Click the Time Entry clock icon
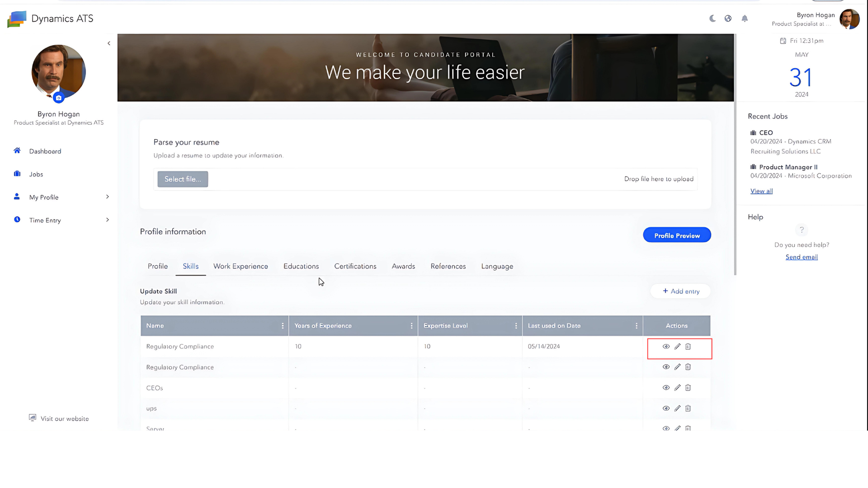 (x=17, y=220)
